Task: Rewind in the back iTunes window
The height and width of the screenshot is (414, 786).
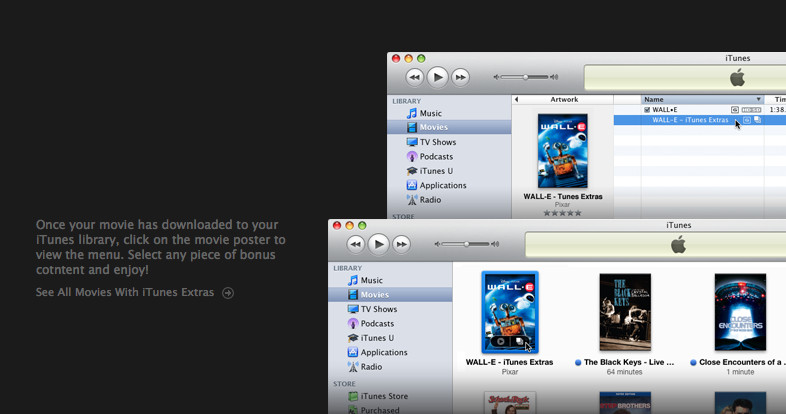Action: click(415, 77)
